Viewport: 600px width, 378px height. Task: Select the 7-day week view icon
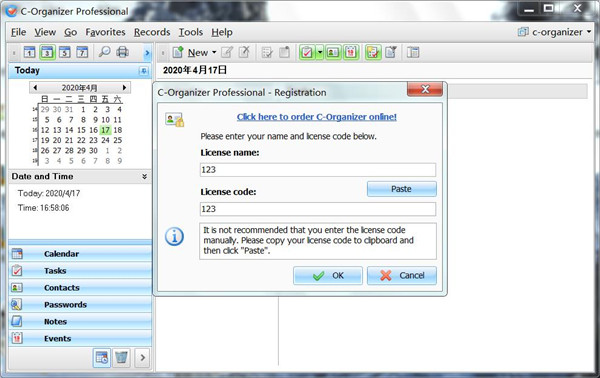click(x=82, y=52)
